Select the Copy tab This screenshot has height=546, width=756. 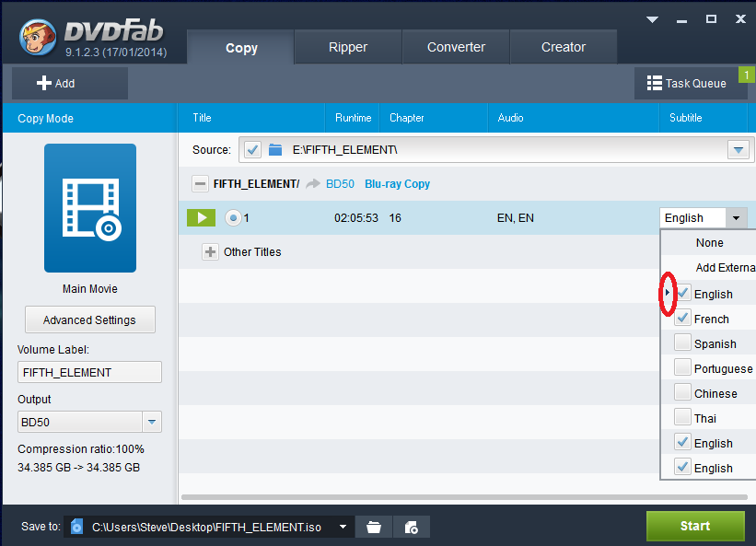[x=241, y=48]
